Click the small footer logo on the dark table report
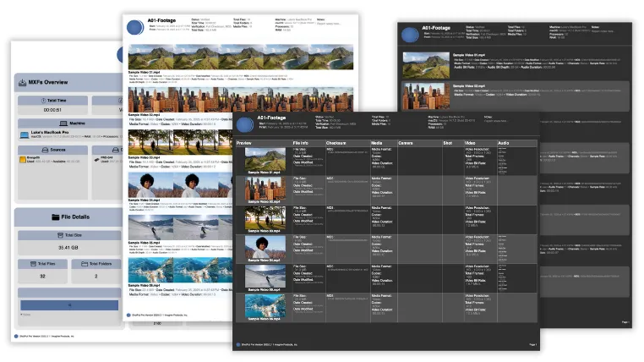This screenshot has height=362, width=644. coord(238,345)
